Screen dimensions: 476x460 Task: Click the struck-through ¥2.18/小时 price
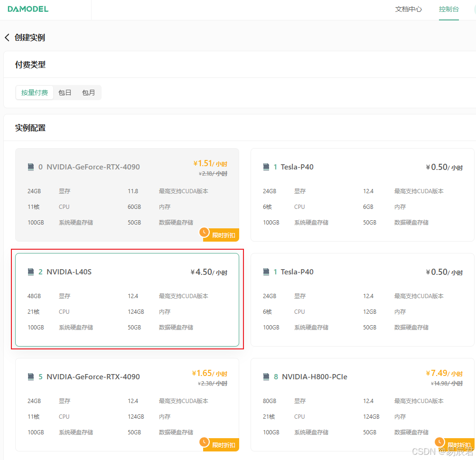click(213, 174)
